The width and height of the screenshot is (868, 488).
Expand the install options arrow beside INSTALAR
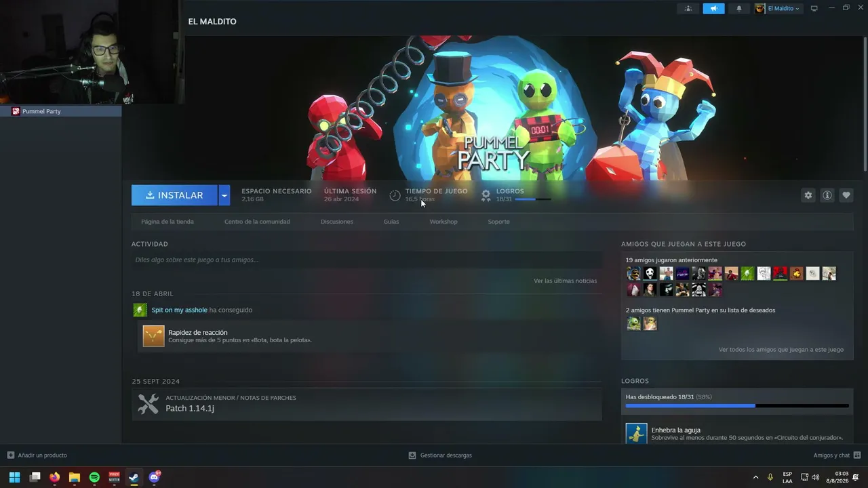pyautogui.click(x=224, y=195)
